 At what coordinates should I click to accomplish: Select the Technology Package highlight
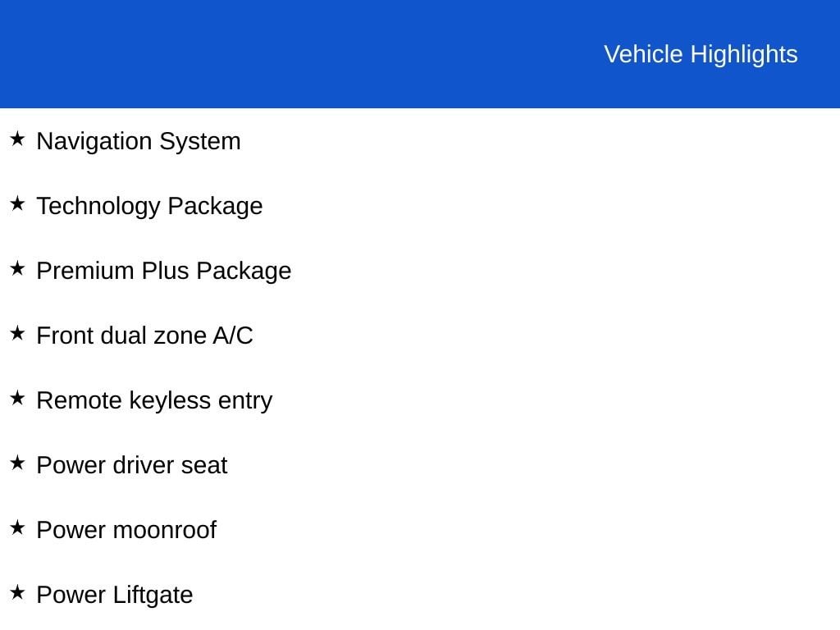pyautogui.click(x=149, y=207)
